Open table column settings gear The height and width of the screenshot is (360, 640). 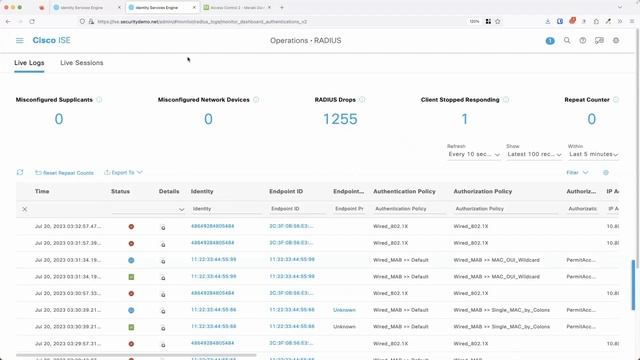coord(606,173)
